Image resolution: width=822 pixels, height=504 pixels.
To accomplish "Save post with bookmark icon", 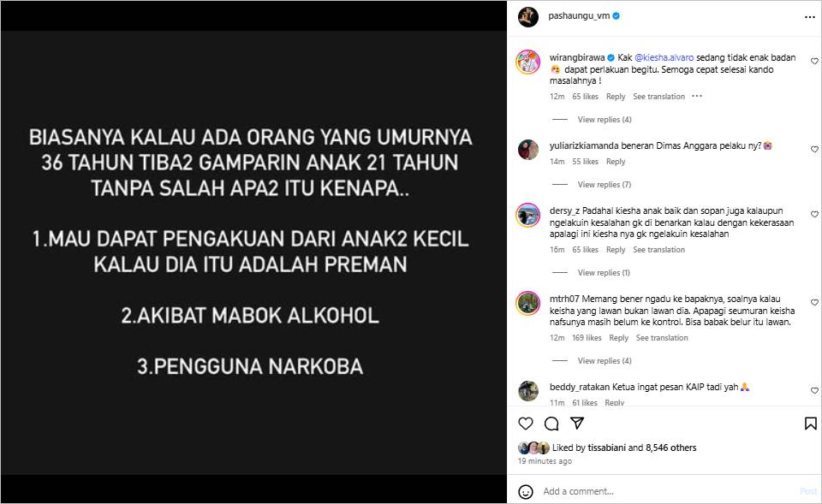I will click(x=811, y=424).
